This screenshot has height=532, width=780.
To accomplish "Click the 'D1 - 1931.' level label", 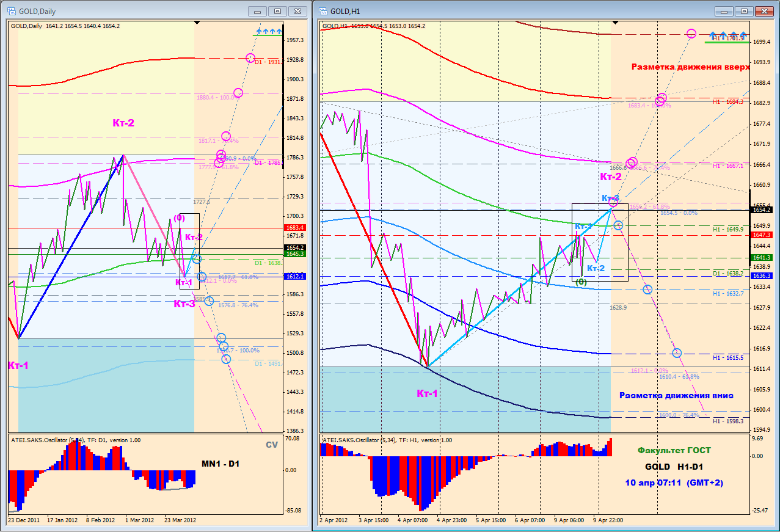I will [268, 62].
